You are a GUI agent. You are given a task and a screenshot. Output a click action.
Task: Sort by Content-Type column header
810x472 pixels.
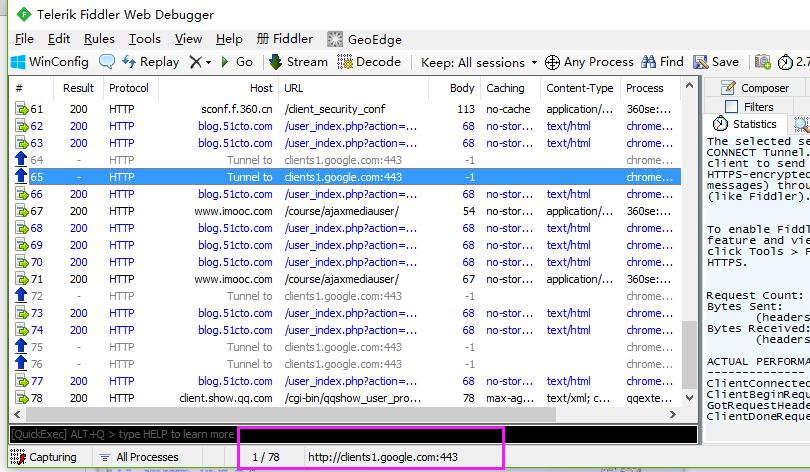pyautogui.click(x=580, y=88)
